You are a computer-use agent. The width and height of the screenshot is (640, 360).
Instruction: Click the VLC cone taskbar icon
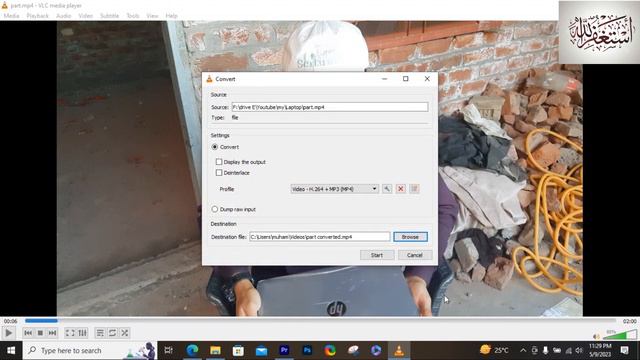coord(399,351)
